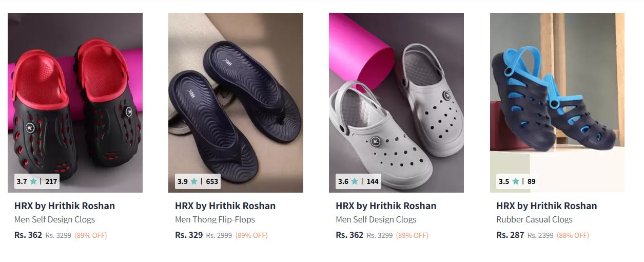
Task: Open the grey clogs product image
Action: point(396,98)
